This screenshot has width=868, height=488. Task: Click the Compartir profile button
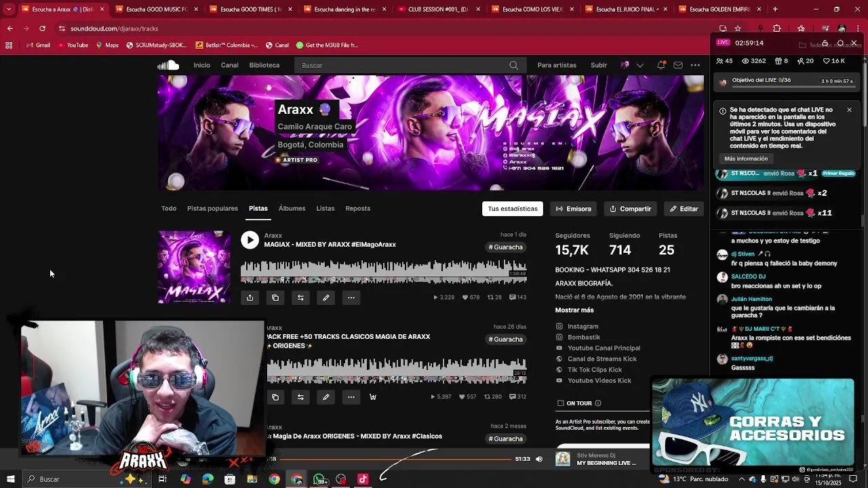pos(630,209)
